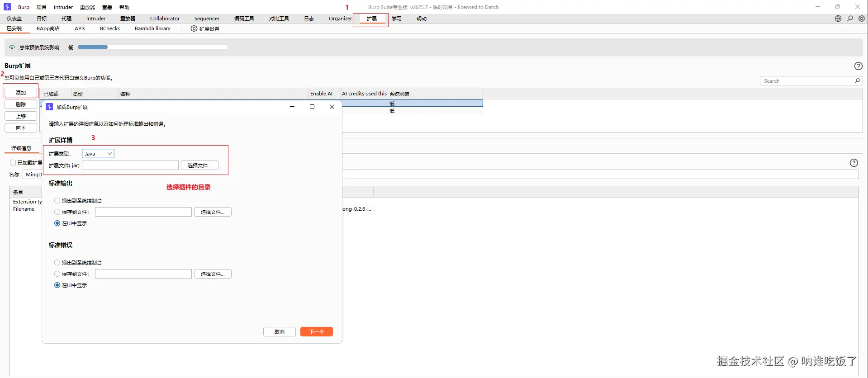Screen dimensions: 868x378
Task: Click the 删除 button
Action: click(21, 104)
